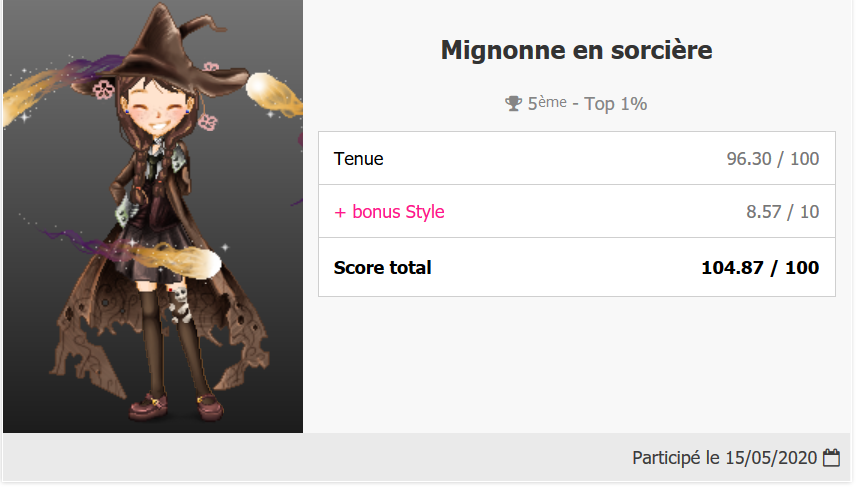Click the 96.30 / 100 outfit score
Screen dimensions: 859x487
click(772, 158)
